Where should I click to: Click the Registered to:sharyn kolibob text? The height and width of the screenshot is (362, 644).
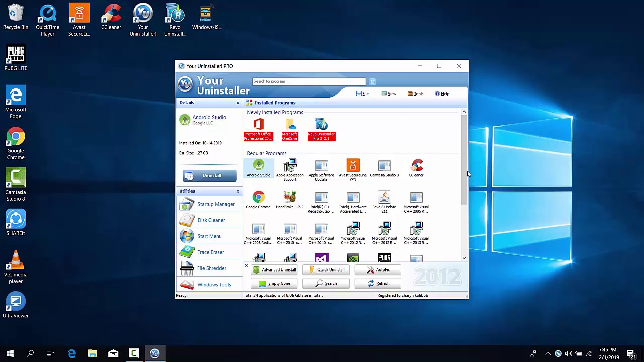tap(403, 295)
